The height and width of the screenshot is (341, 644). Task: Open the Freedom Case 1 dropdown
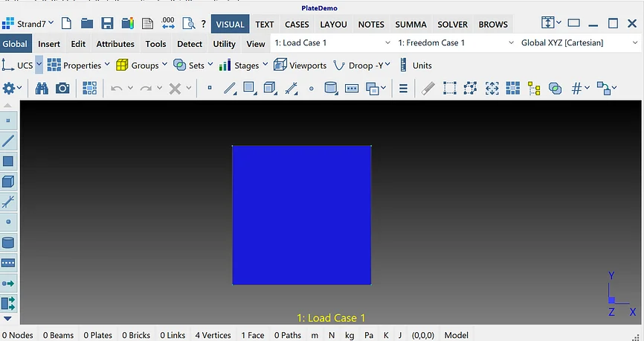click(x=455, y=42)
